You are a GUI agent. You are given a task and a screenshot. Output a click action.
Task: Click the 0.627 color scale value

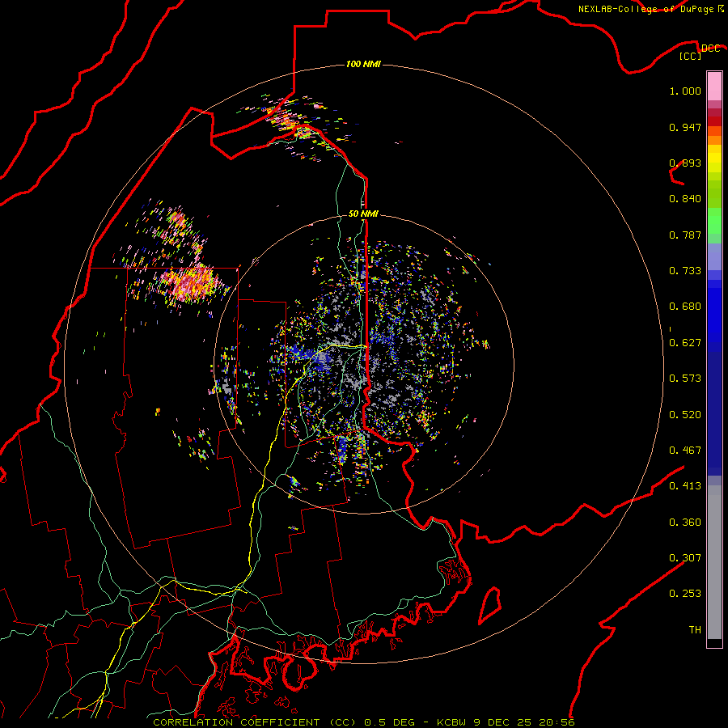coord(685,343)
